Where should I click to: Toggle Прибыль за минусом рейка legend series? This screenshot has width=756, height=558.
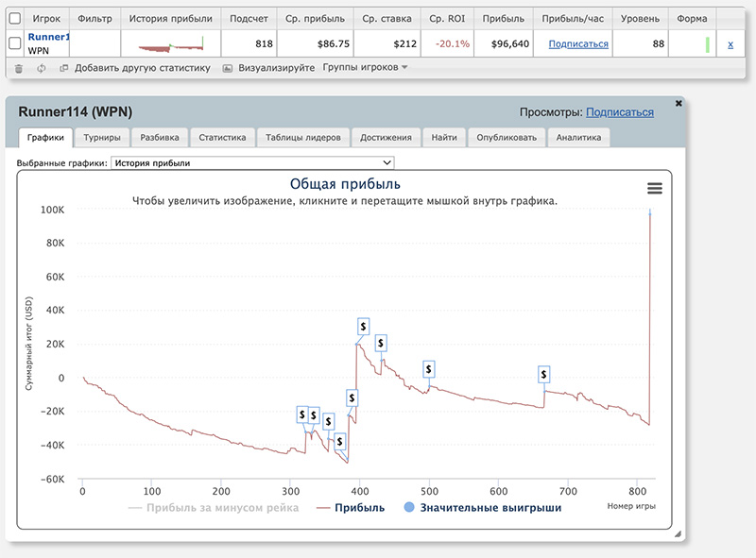coord(213,507)
